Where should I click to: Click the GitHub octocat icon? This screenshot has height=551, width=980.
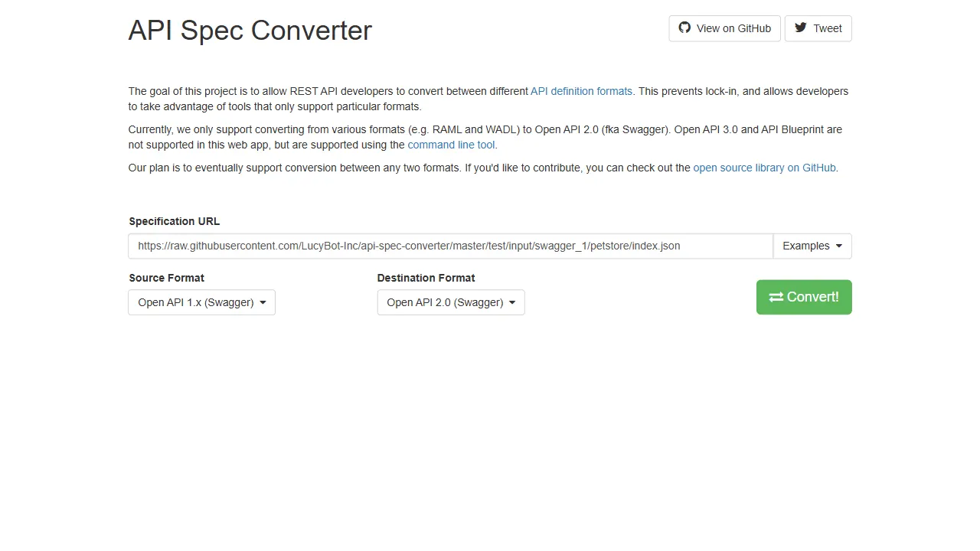[x=684, y=28]
